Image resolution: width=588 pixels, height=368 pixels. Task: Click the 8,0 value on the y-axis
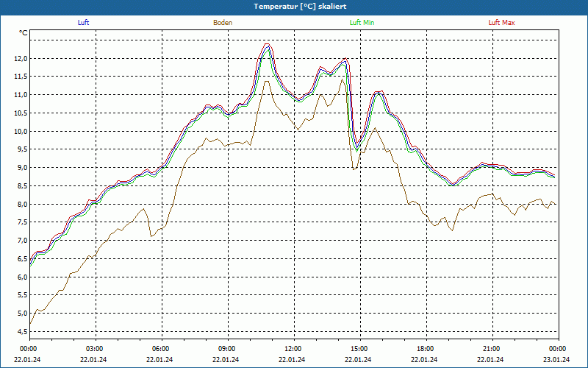(x=23, y=204)
